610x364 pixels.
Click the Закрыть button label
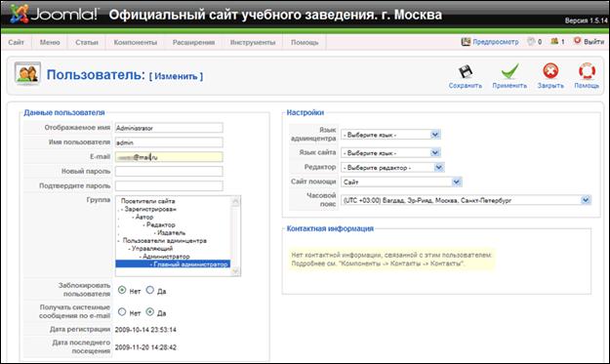point(550,86)
